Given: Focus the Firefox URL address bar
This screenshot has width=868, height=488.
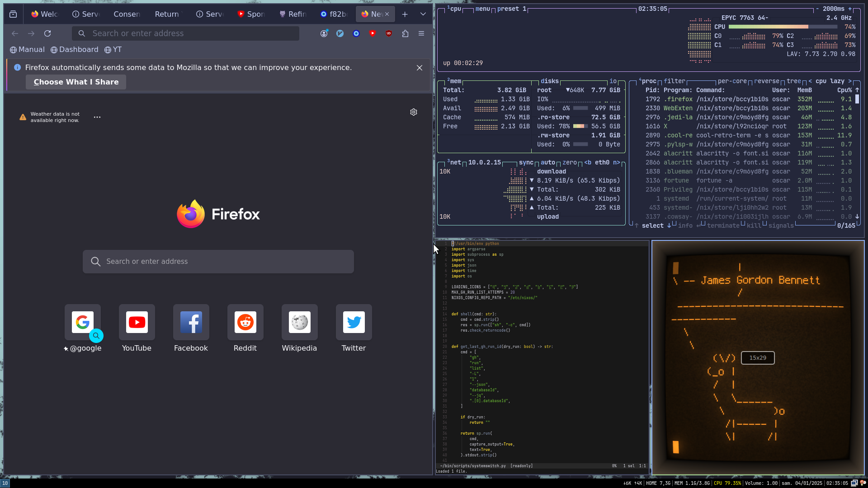Looking at the screenshot, I should 185,33.
